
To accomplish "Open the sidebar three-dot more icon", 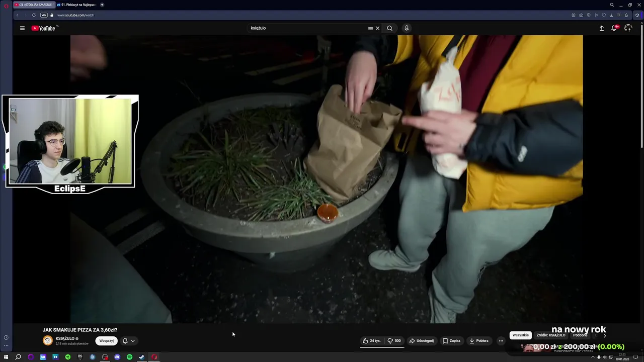I will 6,345.
